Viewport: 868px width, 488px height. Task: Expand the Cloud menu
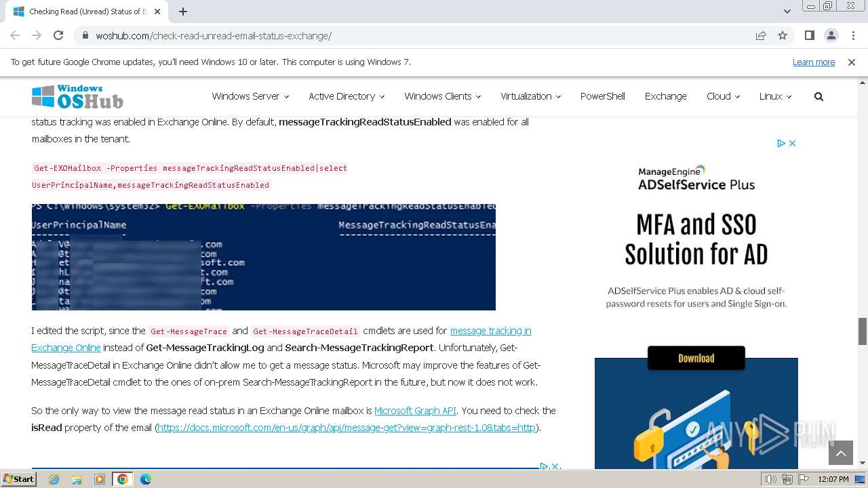[x=723, y=96]
